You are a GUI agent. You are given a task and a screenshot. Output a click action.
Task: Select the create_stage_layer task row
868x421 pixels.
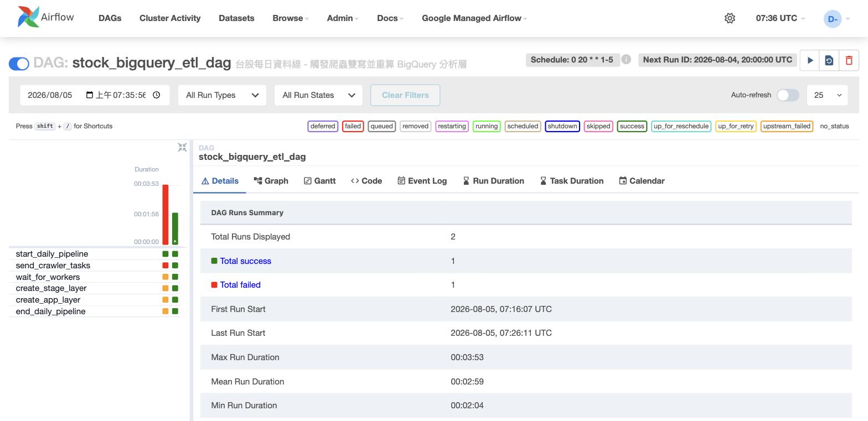point(95,288)
